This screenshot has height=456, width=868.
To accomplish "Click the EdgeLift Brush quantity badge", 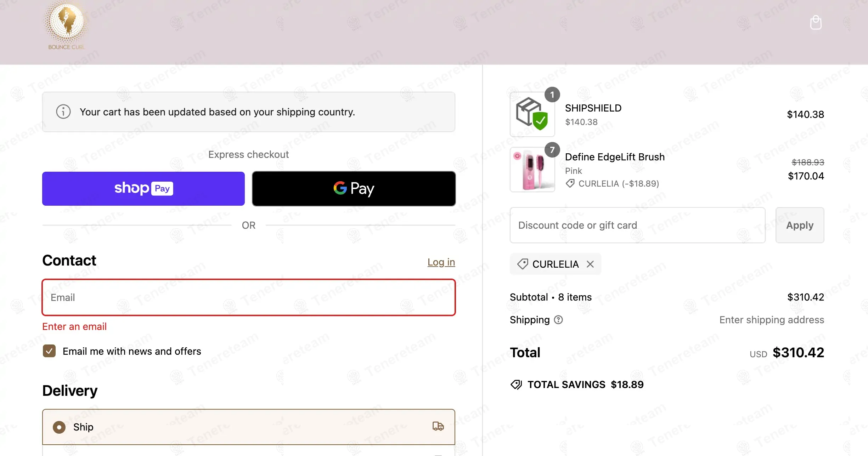I will [x=552, y=150].
